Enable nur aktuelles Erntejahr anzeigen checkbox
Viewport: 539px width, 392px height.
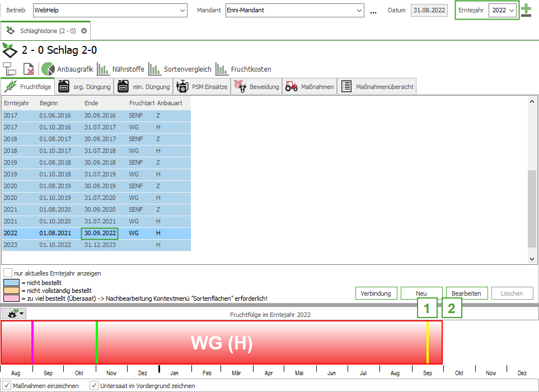(x=8, y=273)
